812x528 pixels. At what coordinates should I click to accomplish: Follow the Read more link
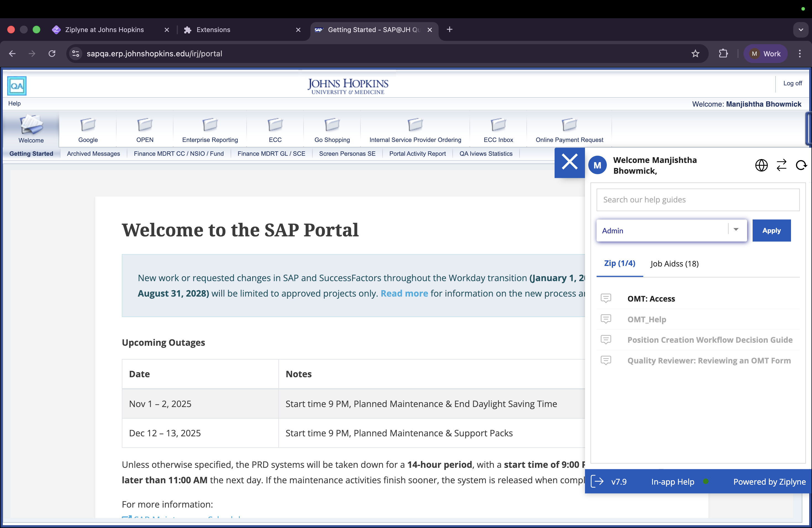point(404,293)
